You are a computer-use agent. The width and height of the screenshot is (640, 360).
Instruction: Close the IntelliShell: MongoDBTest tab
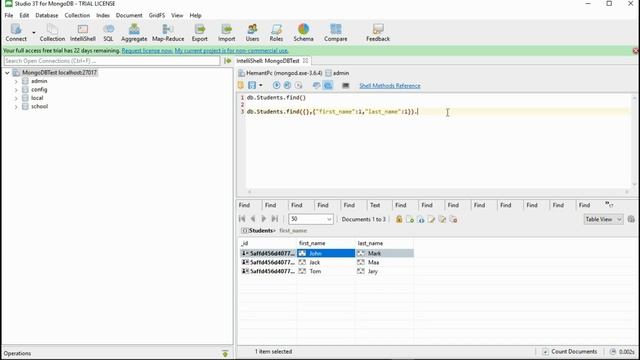pyautogui.click(x=305, y=61)
